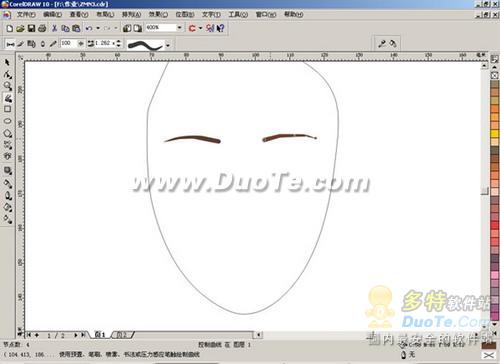Click the New document icon
Image resolution: width=500 pixels, height=364 pixels.
10,28
